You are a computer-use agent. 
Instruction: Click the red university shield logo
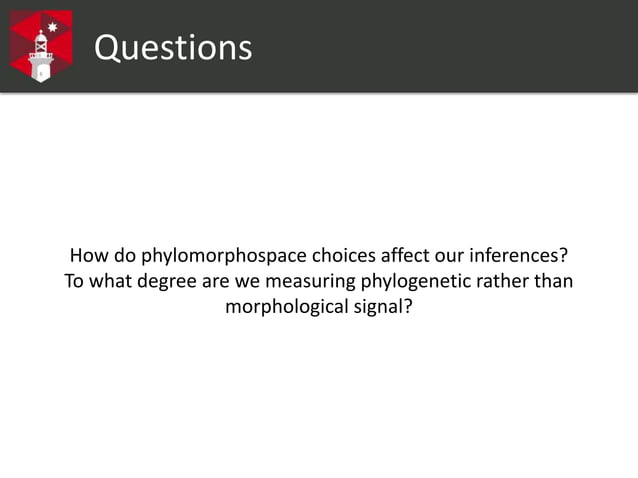41,46
